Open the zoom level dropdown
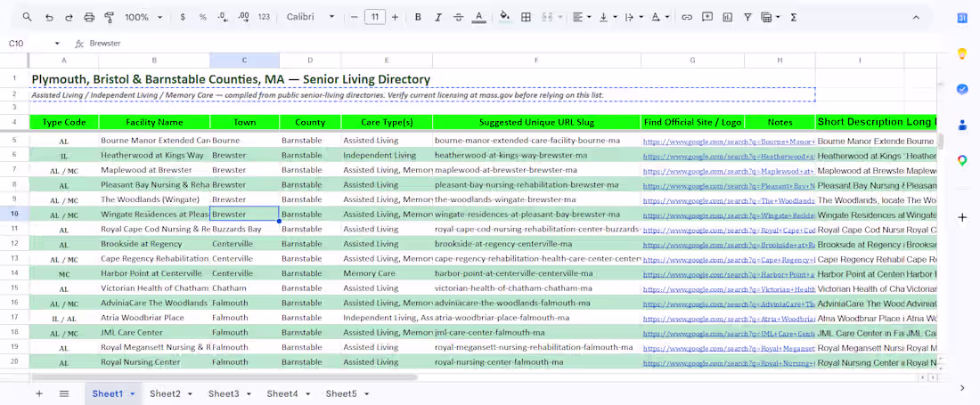 coord(143,18)
